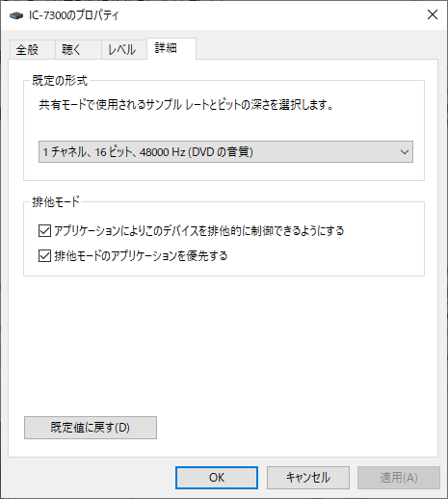Click the IC-7300 device icon in title bar
Image resolution: width=448 pixels, height=499 pixels.
click(x=16, y=15)
